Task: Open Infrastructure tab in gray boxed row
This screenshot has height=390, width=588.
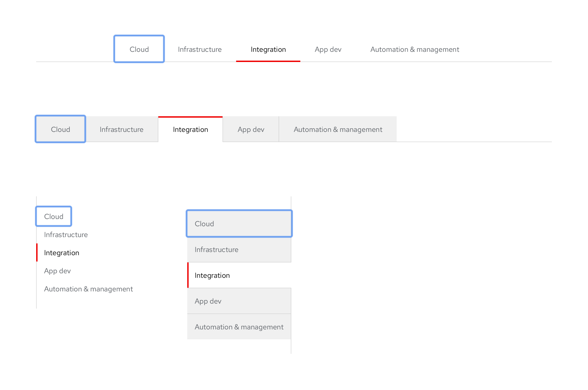Action: tap(121, 129)
